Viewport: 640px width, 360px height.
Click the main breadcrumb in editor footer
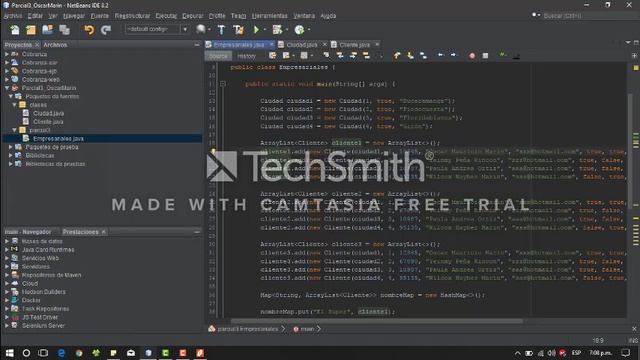coord(307,329)
